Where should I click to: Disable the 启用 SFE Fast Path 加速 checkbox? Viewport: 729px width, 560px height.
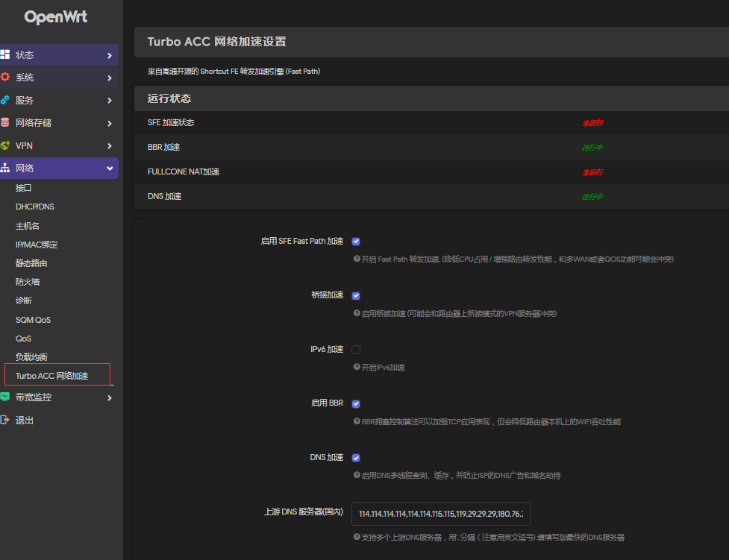point(356,241)
